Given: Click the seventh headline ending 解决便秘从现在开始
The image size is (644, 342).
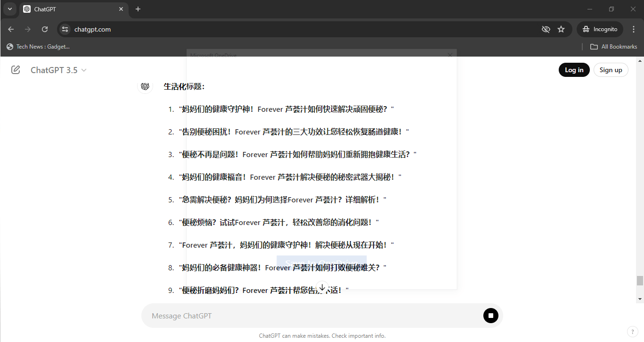Looking at the screenshot, I should point(286,245).
